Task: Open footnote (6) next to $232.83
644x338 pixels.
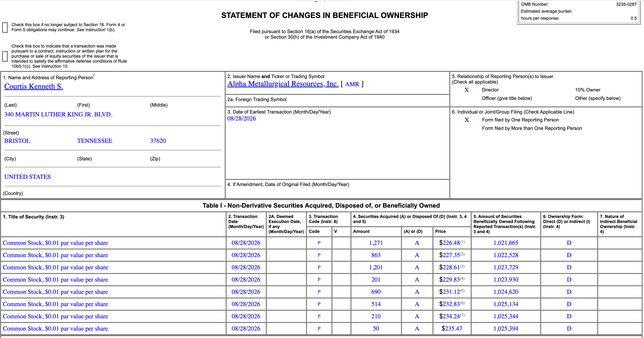Action: [462, 303]
